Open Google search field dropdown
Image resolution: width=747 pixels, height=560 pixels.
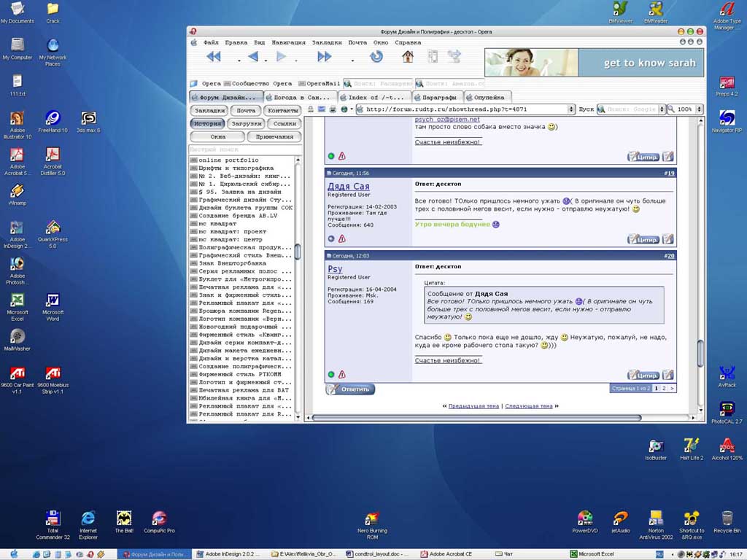pos(661,109)
